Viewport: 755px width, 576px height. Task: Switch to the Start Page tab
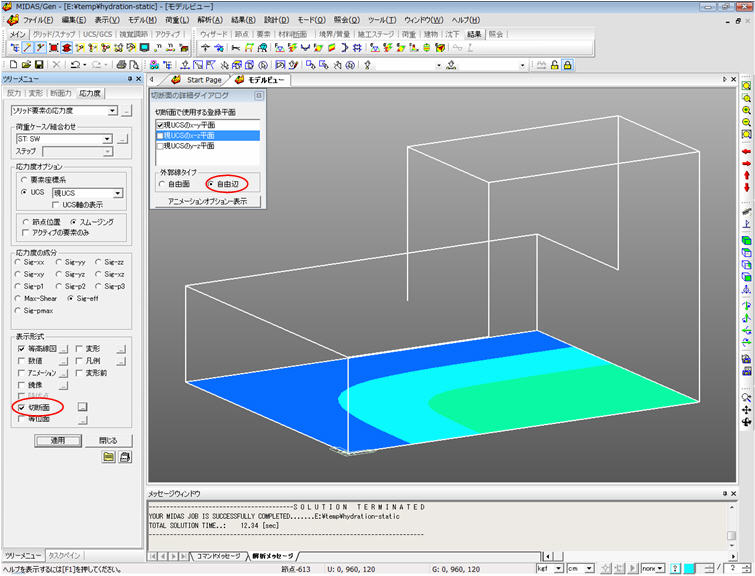pyautogui.click(x=204, y=80)
